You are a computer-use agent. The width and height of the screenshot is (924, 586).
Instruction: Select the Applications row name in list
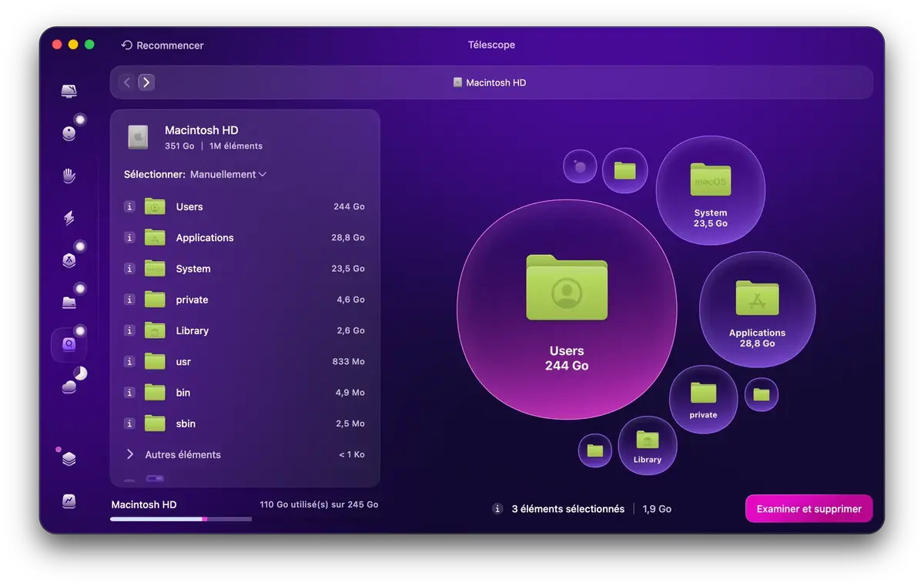point(205,238)
